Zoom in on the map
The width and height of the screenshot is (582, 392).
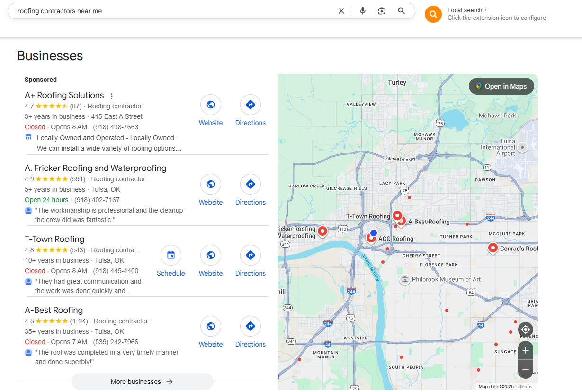pos(526,350)
